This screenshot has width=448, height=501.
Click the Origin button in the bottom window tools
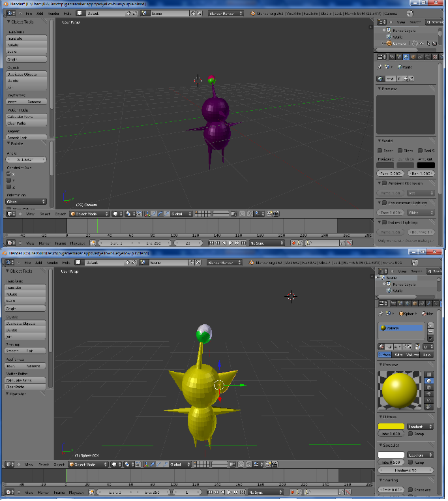(x=25, y=309)
